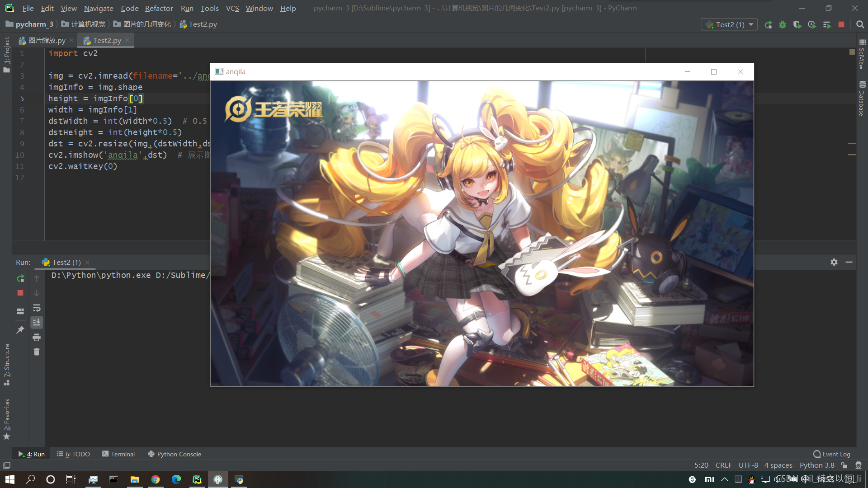Stop the process in the Run panel
The image size is (868, 488).
pos(20,293)
